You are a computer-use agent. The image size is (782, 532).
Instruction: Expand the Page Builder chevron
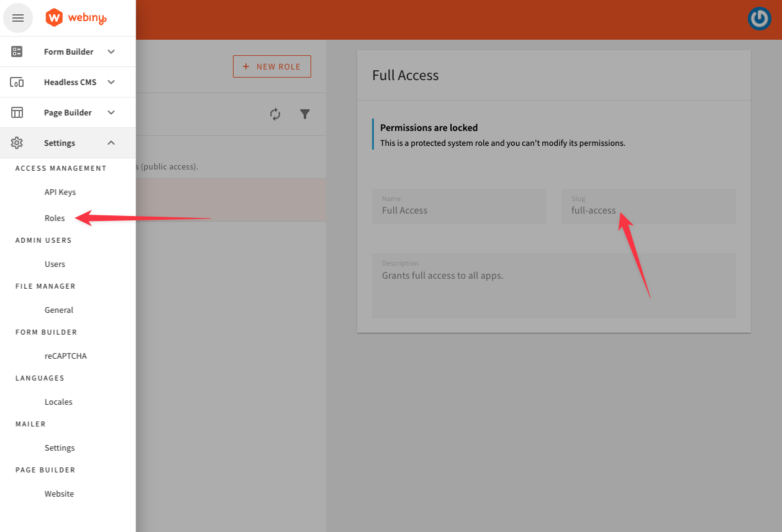tap(111, 112)
